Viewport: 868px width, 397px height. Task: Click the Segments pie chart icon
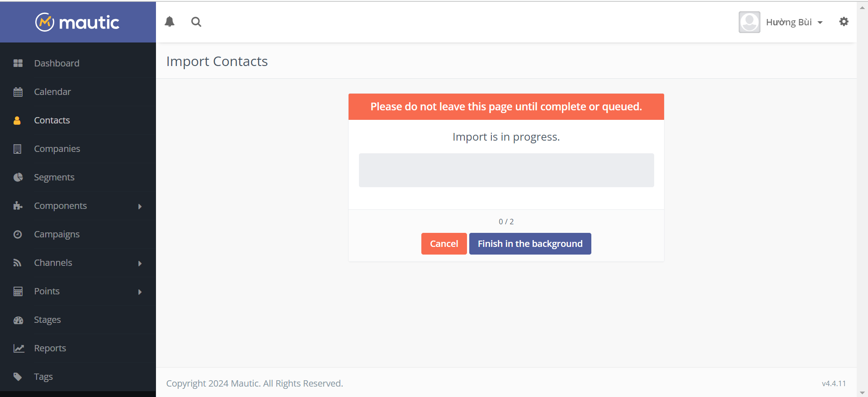click(18, 177)
